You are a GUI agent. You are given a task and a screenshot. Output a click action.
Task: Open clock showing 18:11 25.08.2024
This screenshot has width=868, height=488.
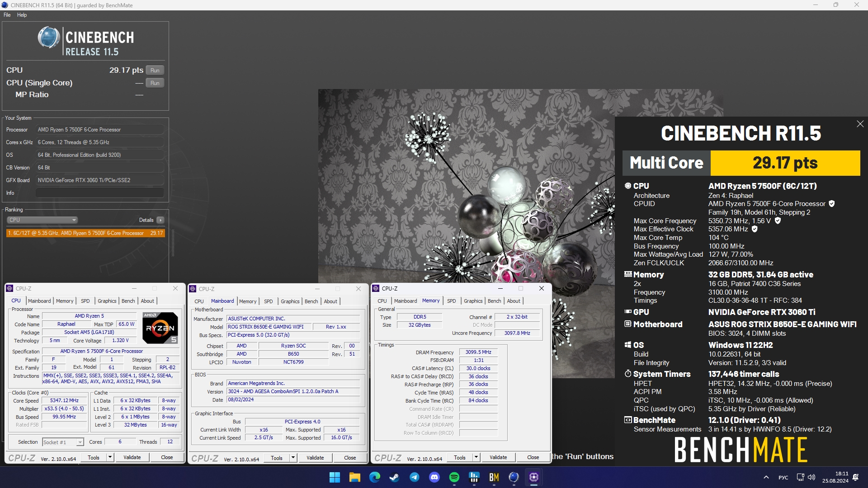(x=835, y=477)
